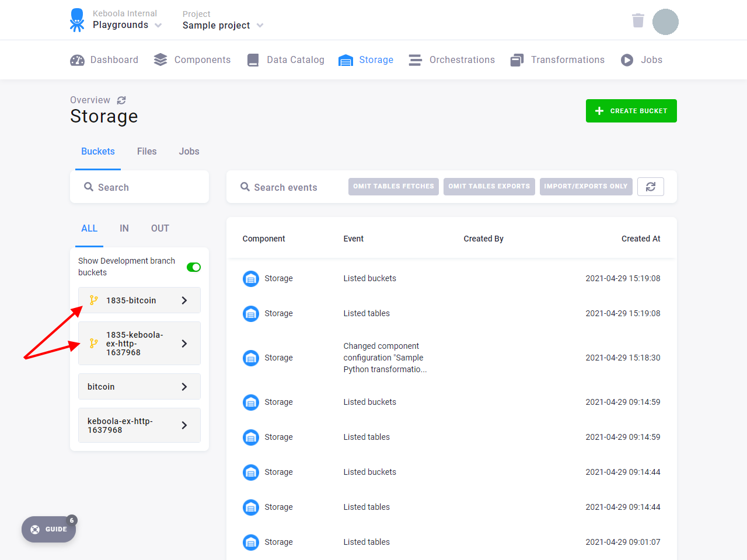Click the Keboola octopus logo
This screenshot has width=747, height=560.
pos(77,20)
